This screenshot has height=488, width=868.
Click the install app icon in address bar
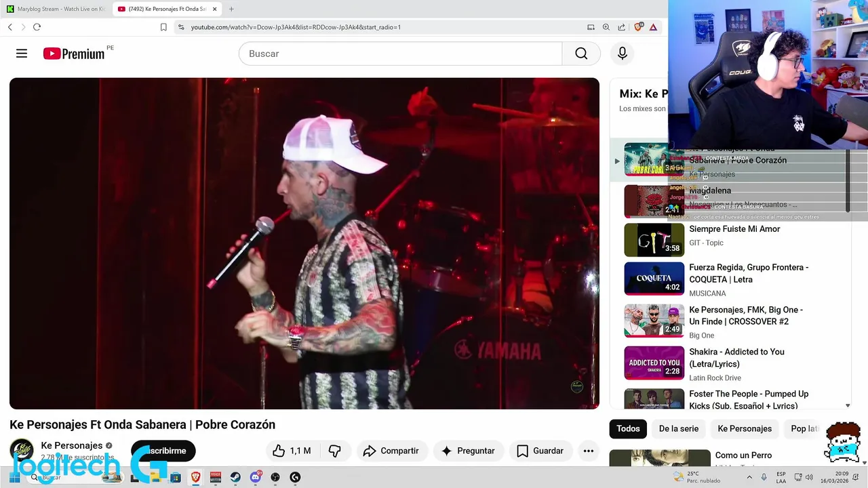[x=591, y=27]
